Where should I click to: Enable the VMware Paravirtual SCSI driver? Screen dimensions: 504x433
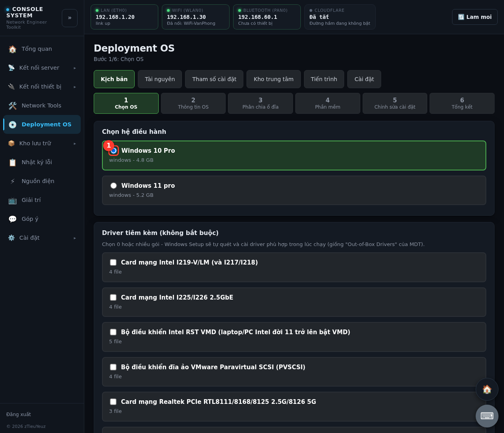click(x=113, y=367)
